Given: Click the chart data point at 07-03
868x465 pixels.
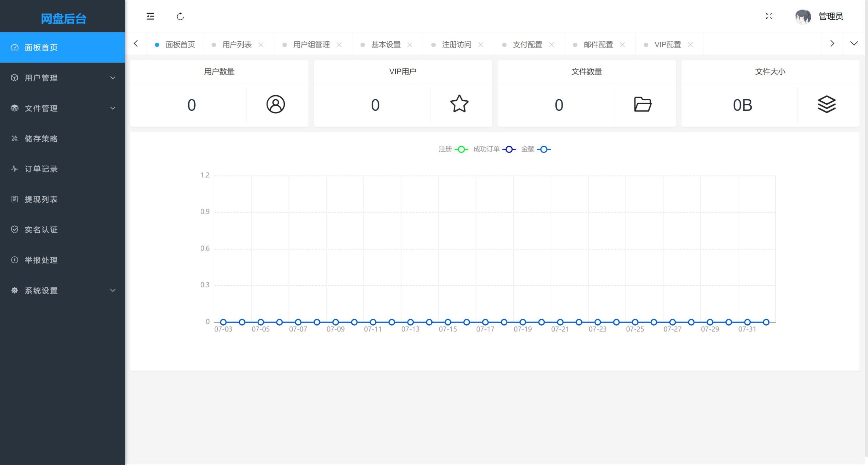Looking at the screenshot, I should [223, 322].
